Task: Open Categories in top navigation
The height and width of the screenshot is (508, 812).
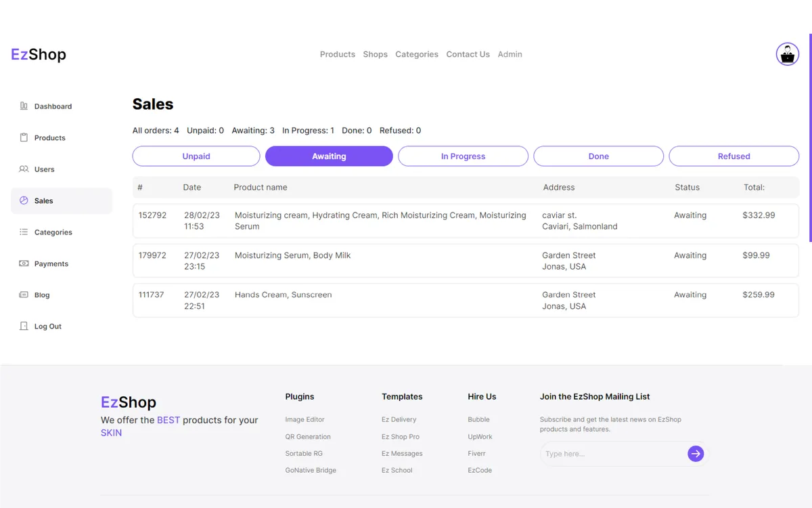Action: pyautogui.click(x=417, y=54)
